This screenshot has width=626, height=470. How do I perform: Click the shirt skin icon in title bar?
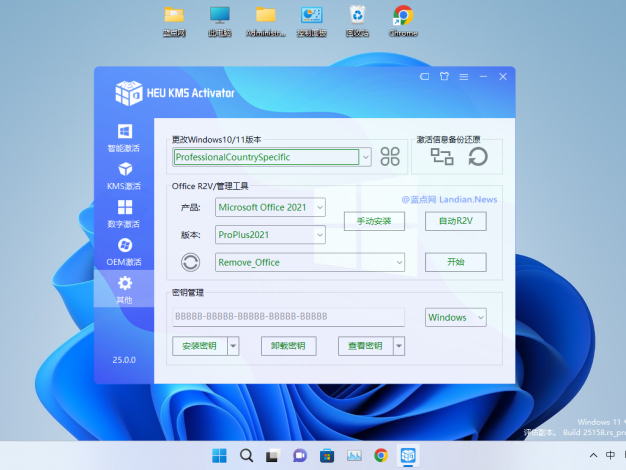[x=444, y=76]
